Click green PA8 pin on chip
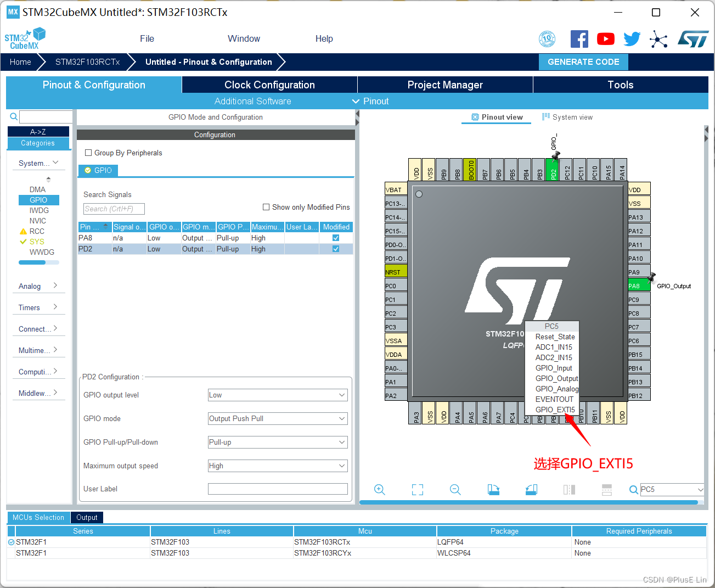The image size is (715, 588). coord(639,285)
